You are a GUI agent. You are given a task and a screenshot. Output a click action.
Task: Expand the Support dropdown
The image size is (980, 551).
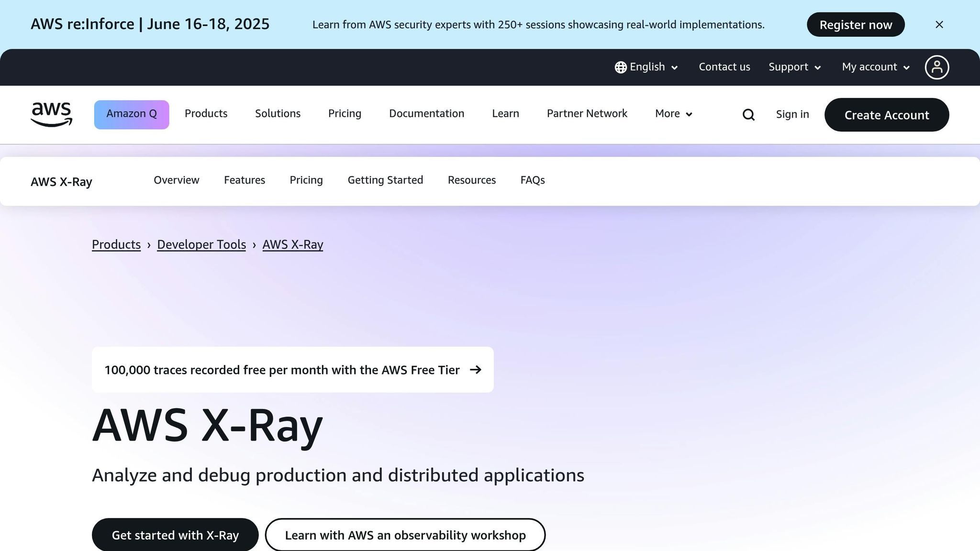795,67
